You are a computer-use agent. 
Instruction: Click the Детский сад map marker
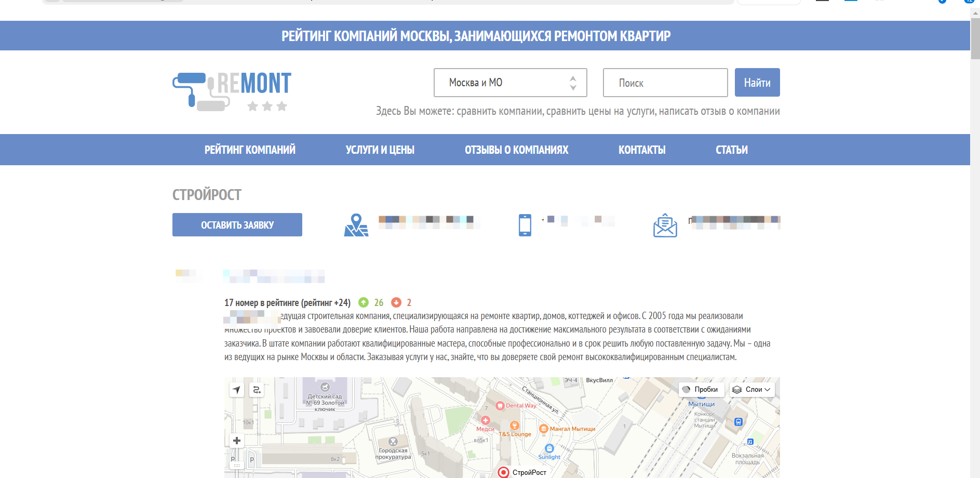tap(325, 387)
